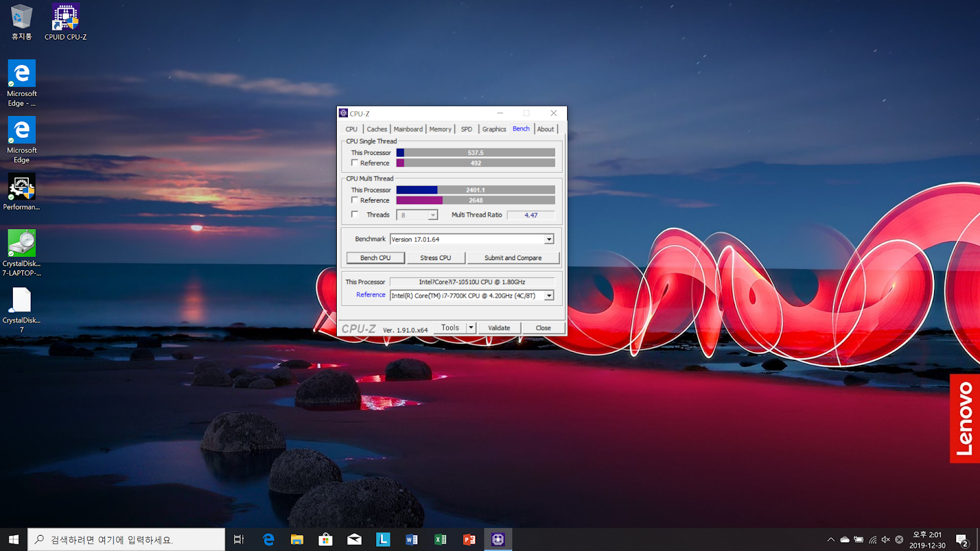The image size is (980, 551).
Task: Switch to the SPD tab
Action: [x=467, y=129]
